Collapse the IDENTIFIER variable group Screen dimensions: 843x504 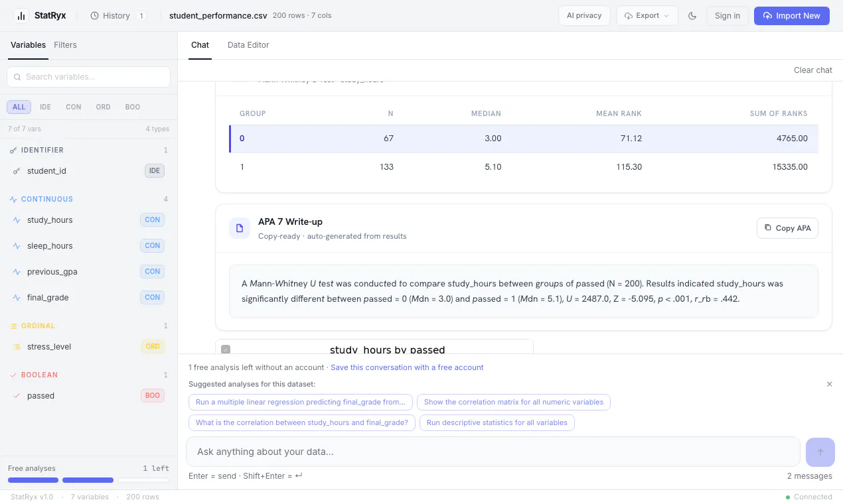(88, 151)
